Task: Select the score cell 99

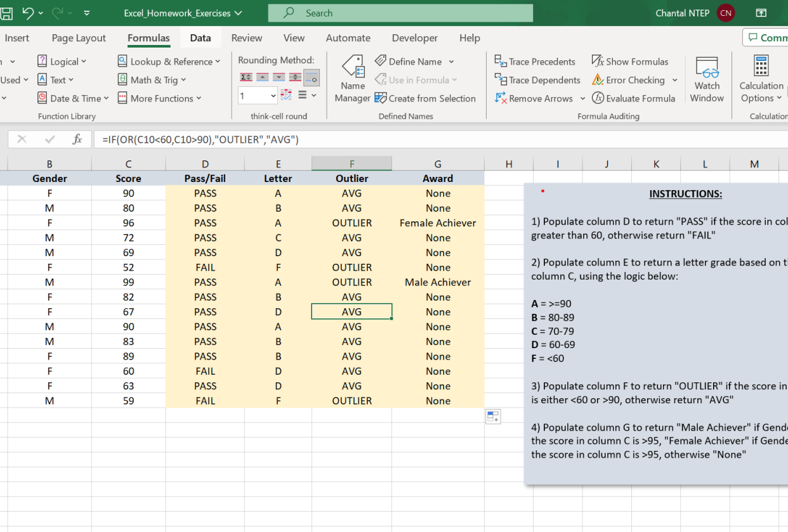Action: pos(128,282)
